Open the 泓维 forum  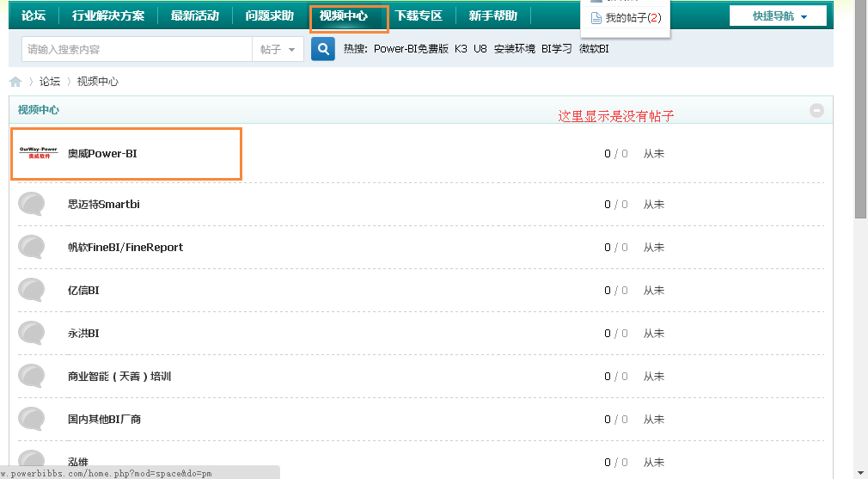78,462
